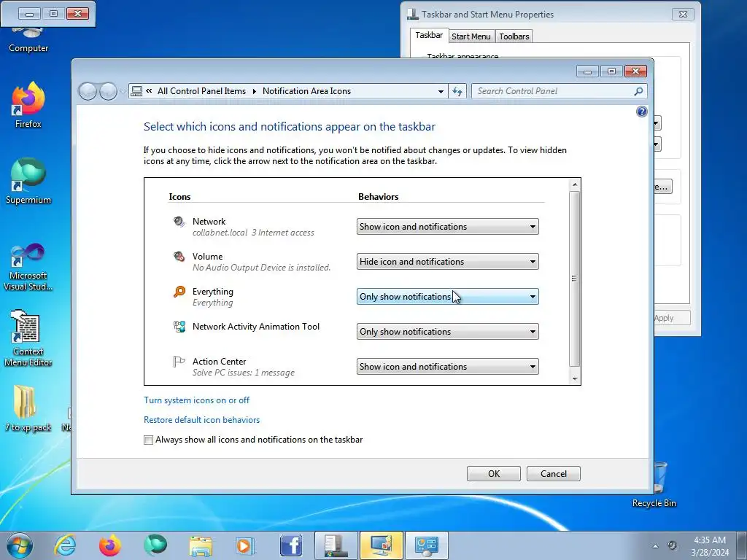Refresh the Control Panel address bar
747x560 pixels.
457,91
